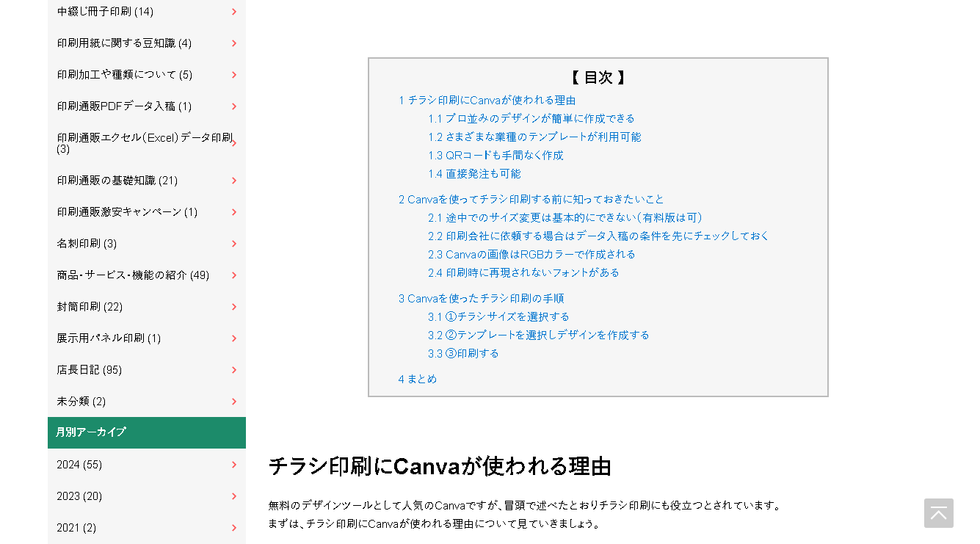Jump to 2 Canvaを使ってチラシ印刷する前に知っておきたいこと

tap(531, 200)
